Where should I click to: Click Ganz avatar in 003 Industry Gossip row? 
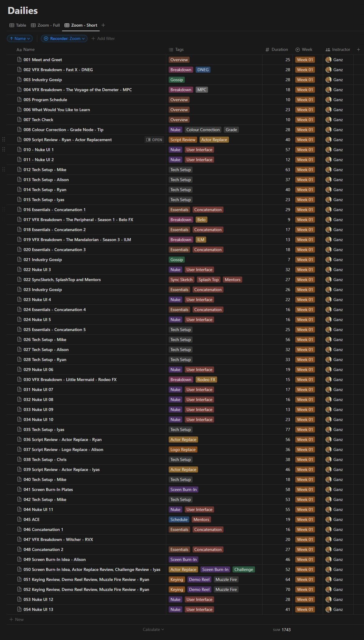click(x=328, y=80)
